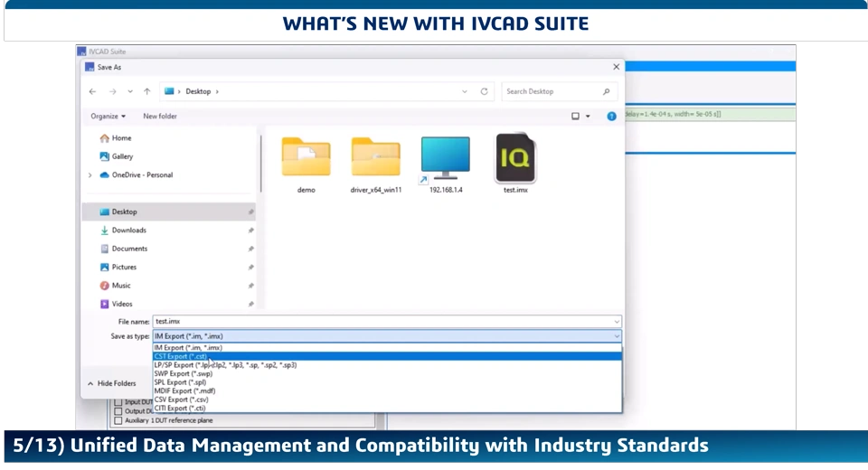Open the Organize menu
Screen dimensions: 868x470
(x=108, y=117)
